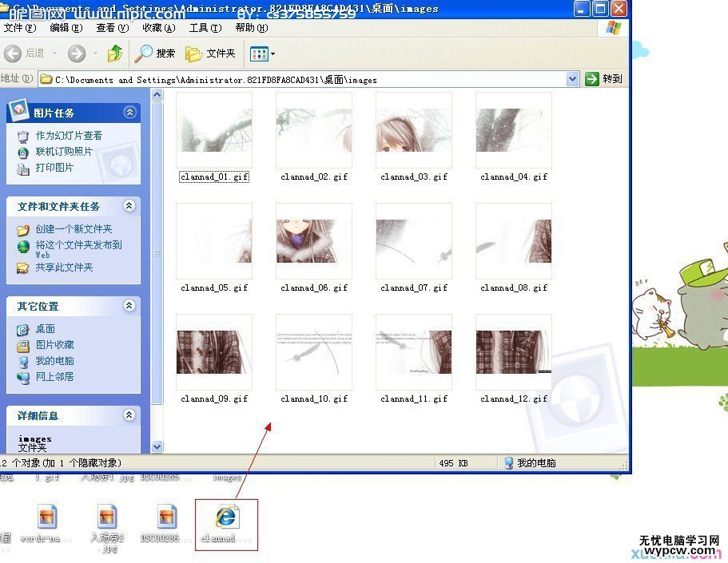Screen dimensions: 728x563
Task: Click the folder icon in address bar
Action: (46, 79)
